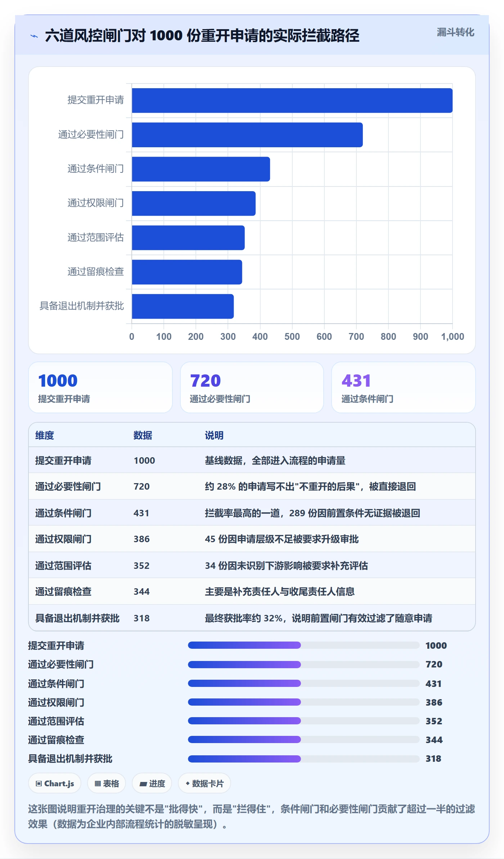This screenshot has width=504, height=859.
Task: Click the main title 六道风控闸门
Action: [x=202, y=36]
